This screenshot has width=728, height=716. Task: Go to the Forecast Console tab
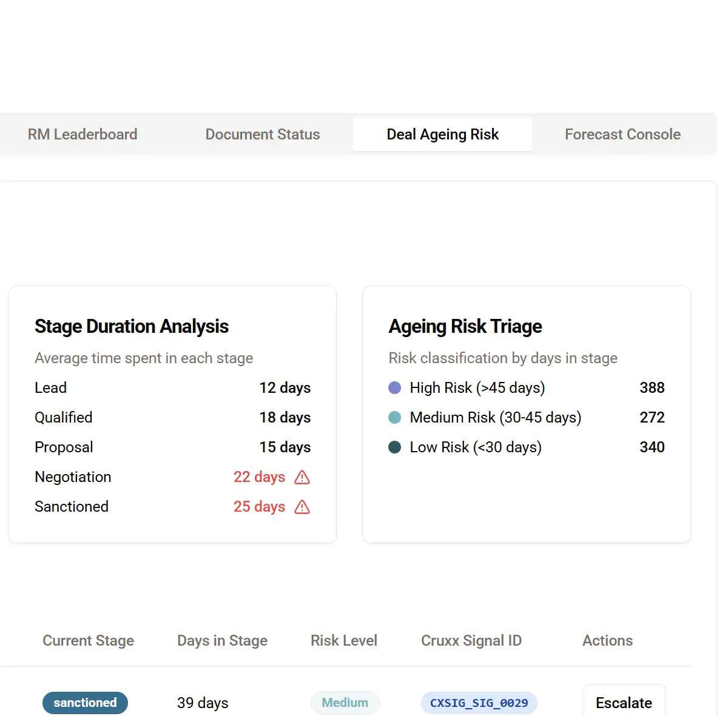click(x=622, y=135)
